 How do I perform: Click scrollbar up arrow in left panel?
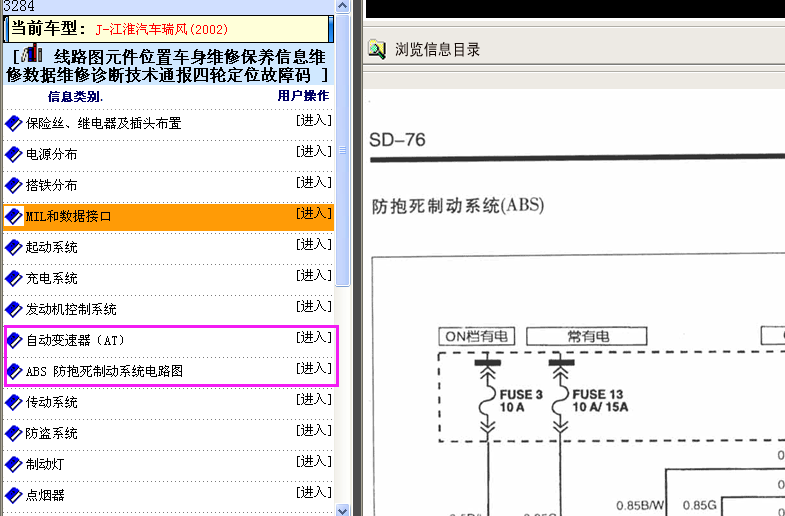pyautogui.click(x=342, y=6)
